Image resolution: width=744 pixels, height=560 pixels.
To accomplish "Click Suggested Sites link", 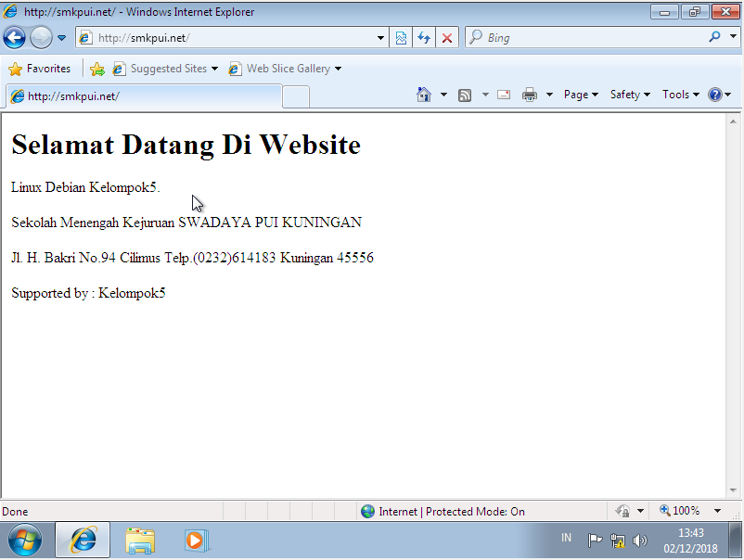I will click(169, 68).
